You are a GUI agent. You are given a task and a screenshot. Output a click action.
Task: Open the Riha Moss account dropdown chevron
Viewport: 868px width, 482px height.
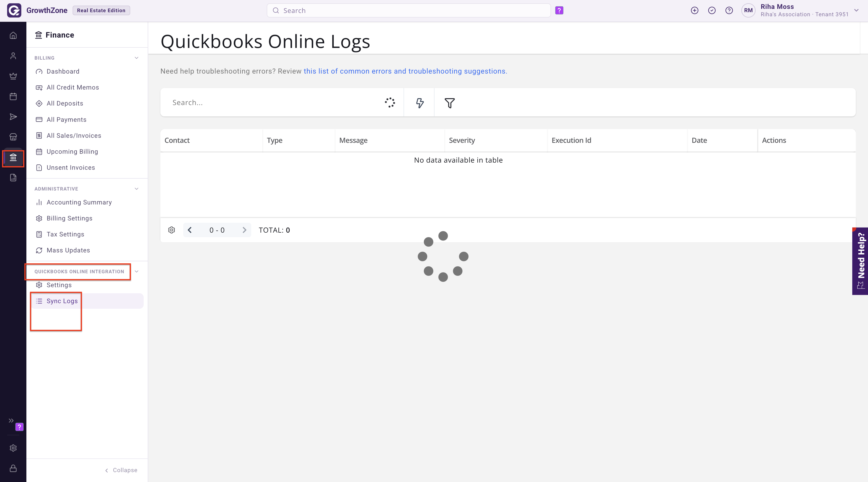click(856, 10)
